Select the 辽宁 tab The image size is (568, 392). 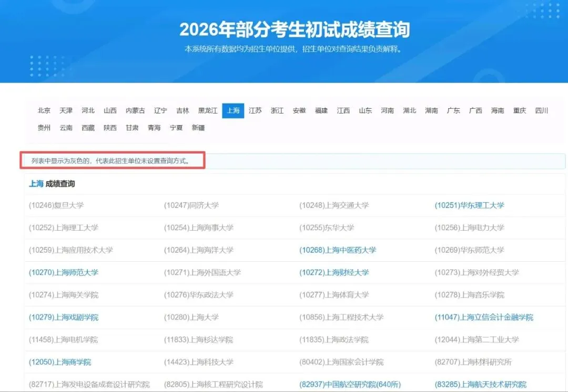coord(160,110)
